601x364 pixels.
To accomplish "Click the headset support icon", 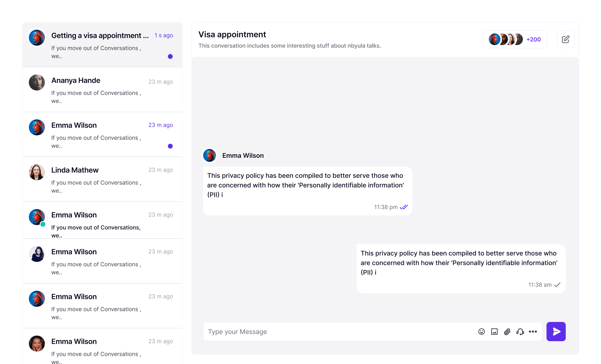I will coord(520,332).
